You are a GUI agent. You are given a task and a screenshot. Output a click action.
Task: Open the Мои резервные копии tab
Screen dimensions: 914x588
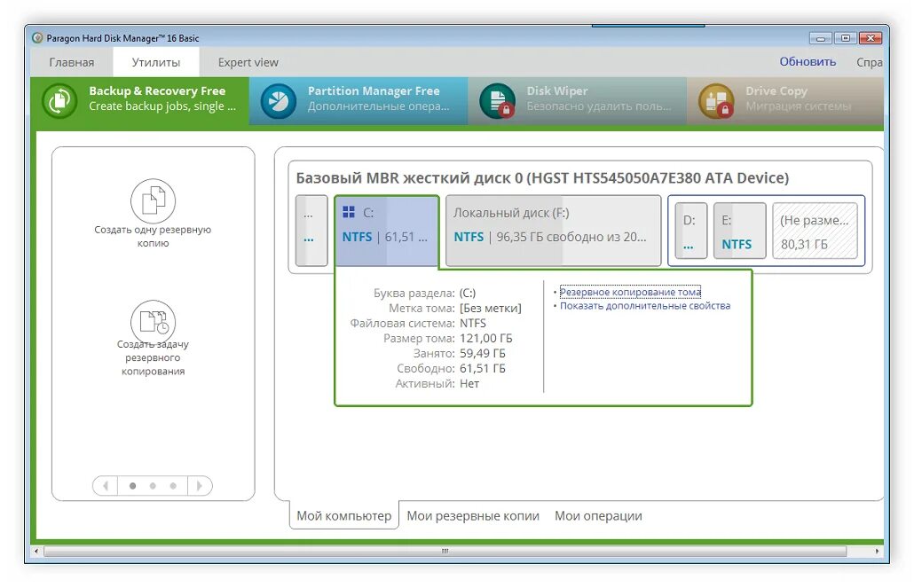[x=473, y=516]
